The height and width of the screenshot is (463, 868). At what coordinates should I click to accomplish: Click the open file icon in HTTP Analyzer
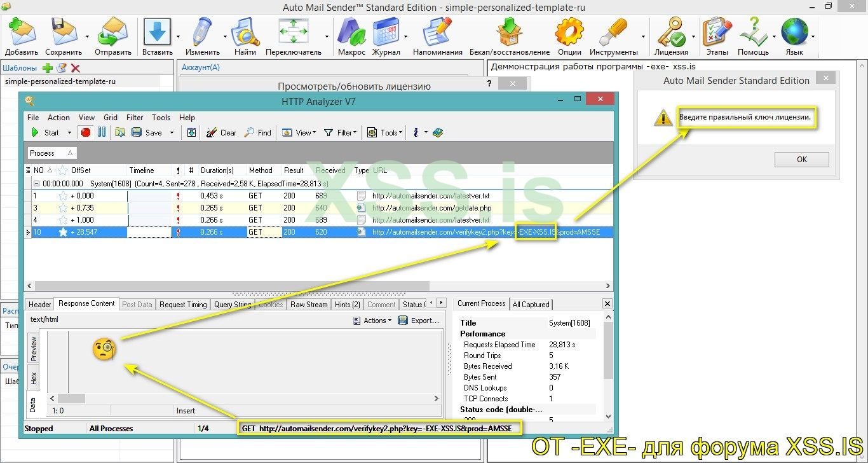tap(121, 132)
